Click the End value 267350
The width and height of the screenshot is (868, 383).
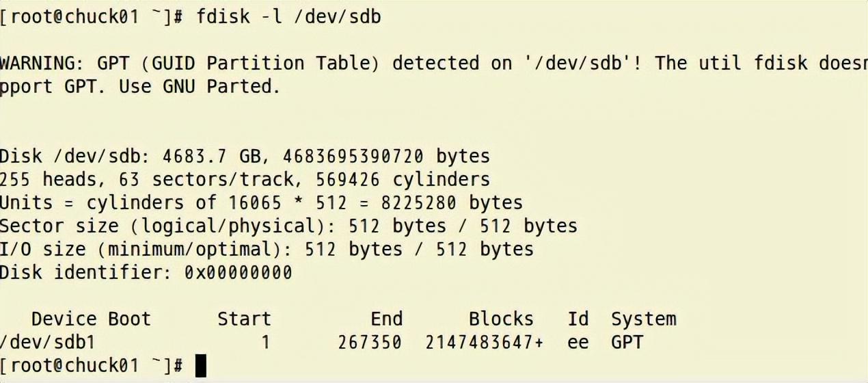coord(370,342)
